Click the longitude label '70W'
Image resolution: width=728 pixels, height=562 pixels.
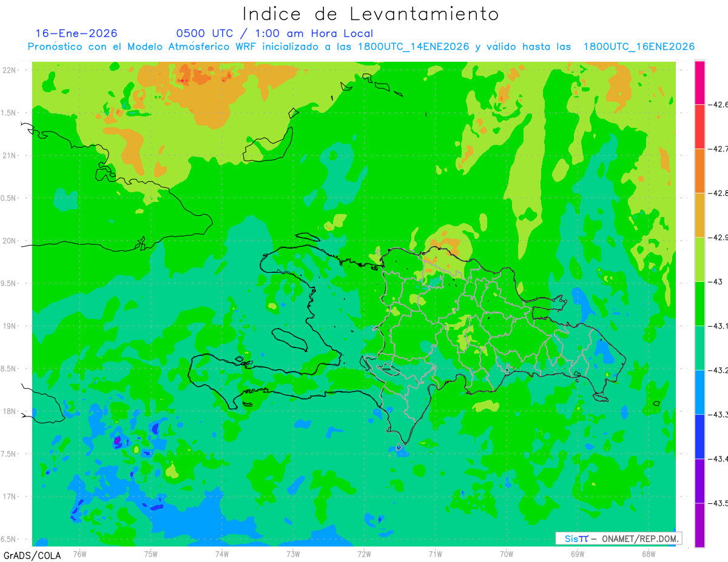tap(507, 554)
